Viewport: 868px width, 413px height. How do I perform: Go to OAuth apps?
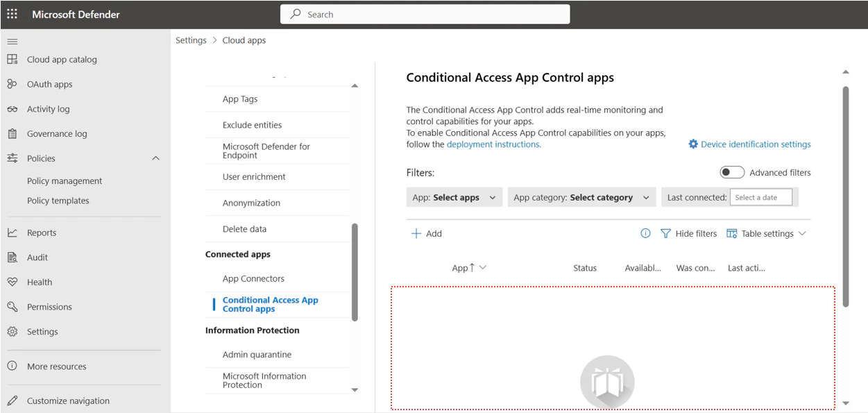50,84
